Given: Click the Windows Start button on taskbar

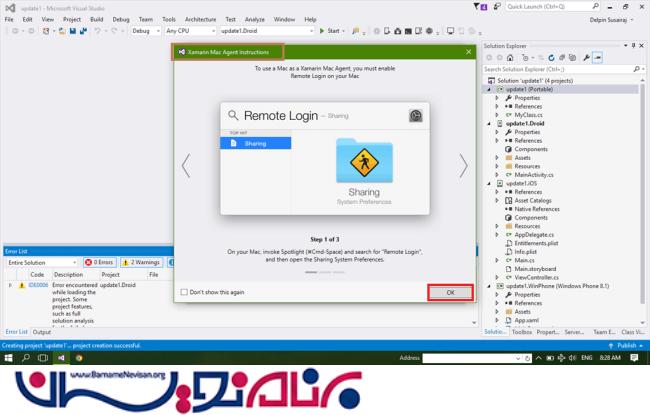Looking at the screenshot, I should tap(8, 358).
